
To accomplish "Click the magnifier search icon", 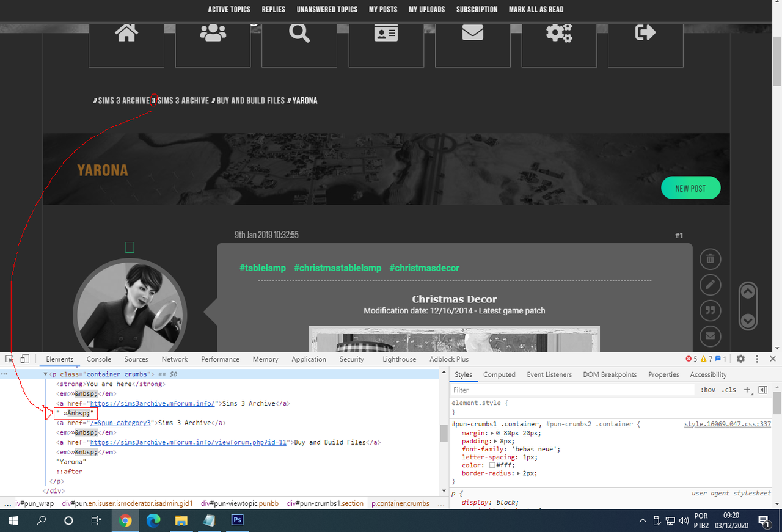I will click(299, 32).
